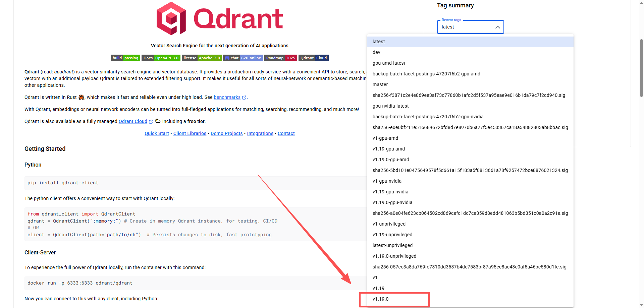Click the pip install qdrant-client code block
The height and width of the screenshot is (308, 644).
click(196, 183)
